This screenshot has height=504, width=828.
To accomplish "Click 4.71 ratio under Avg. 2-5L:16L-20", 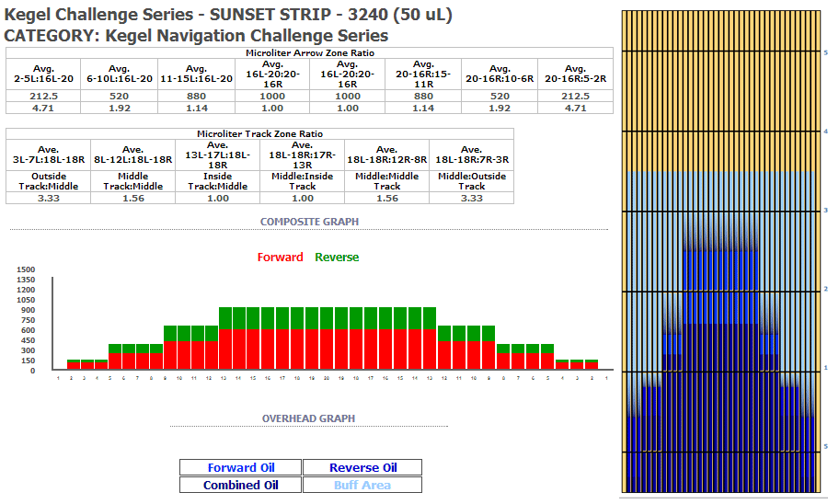I will pos(43,109).
